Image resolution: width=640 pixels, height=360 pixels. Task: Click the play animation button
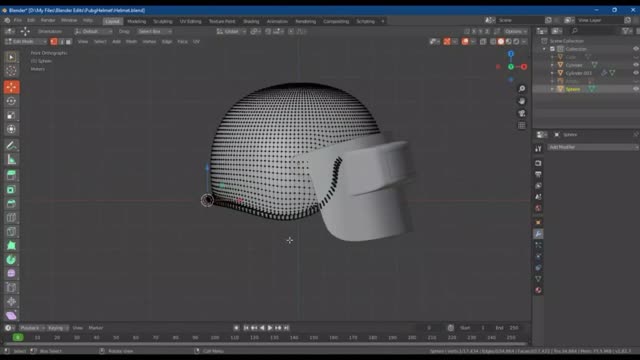point(270,328)
